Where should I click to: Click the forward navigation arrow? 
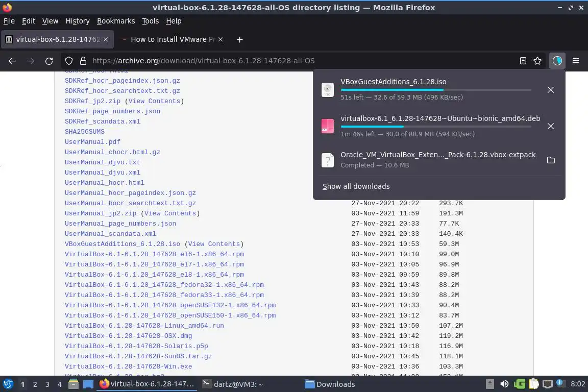click(31, 61)
